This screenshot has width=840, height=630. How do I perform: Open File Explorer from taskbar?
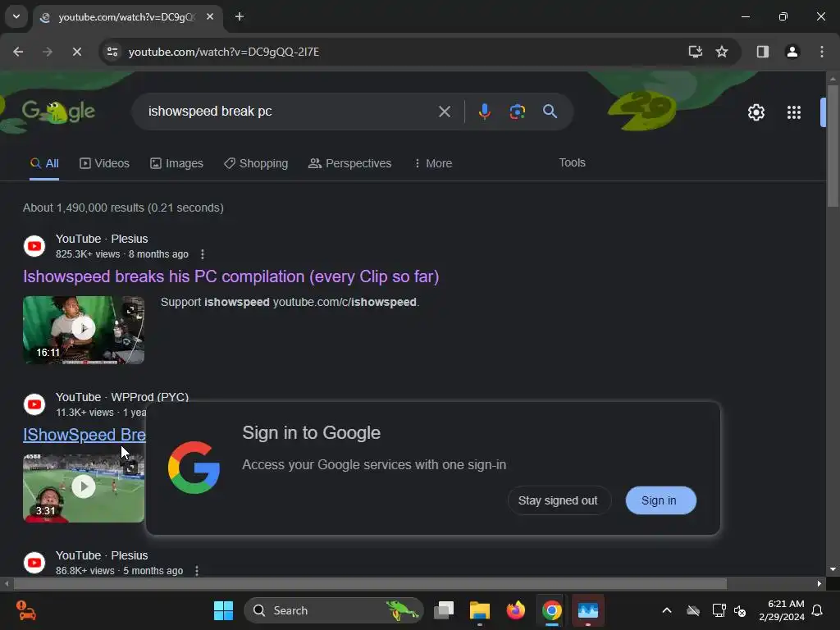(479, 610)
